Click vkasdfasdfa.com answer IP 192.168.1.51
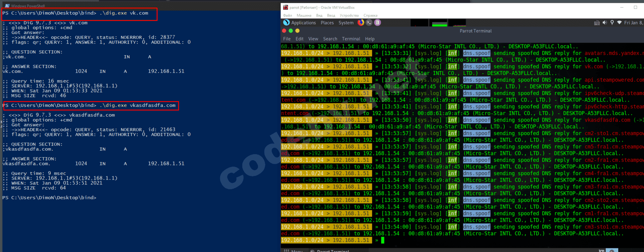The width and height of the screenshot is (644, 252). (166, 163)
